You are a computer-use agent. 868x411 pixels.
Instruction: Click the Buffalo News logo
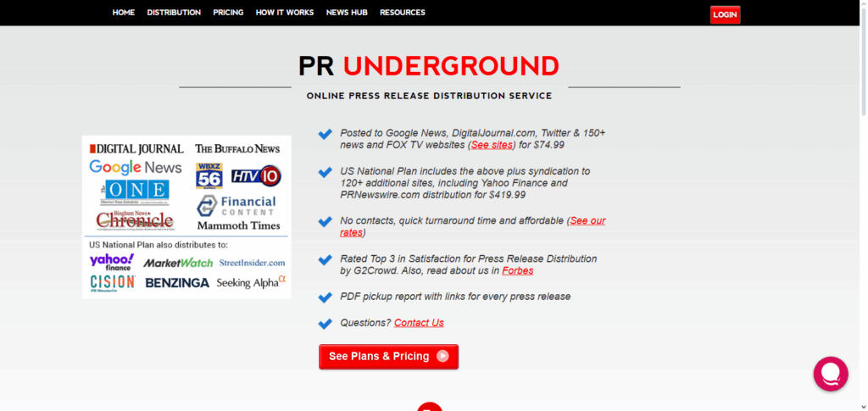pos(237,149)
